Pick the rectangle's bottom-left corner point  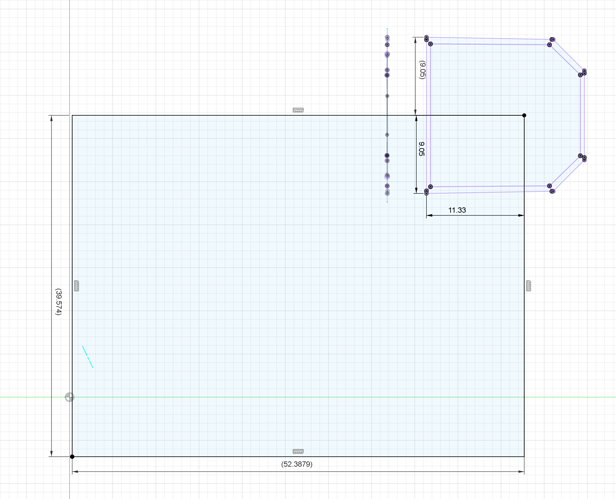pos(72,457)
